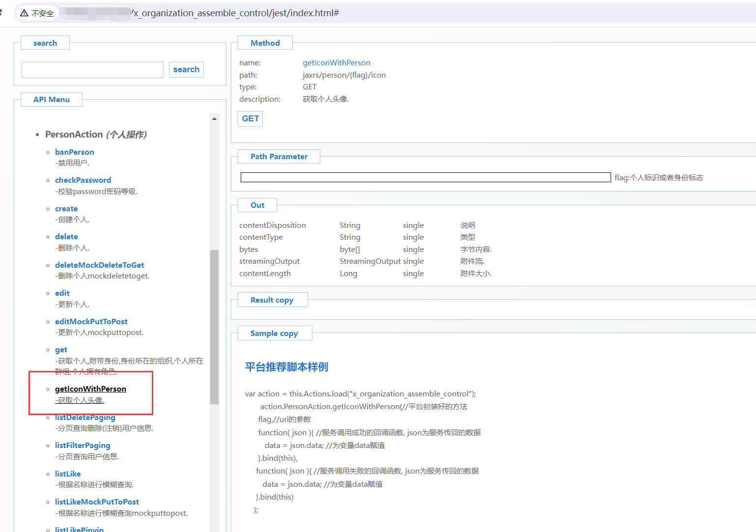The width and height of the screenshot is (756, 532).
Task: Open the edit API link
Action: click(x=62, y=293)
